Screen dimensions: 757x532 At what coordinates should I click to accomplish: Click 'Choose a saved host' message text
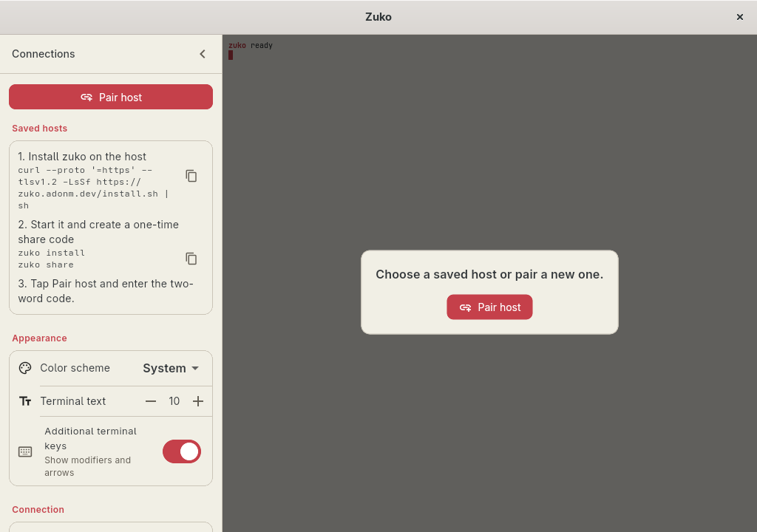(x=489, y=275)
